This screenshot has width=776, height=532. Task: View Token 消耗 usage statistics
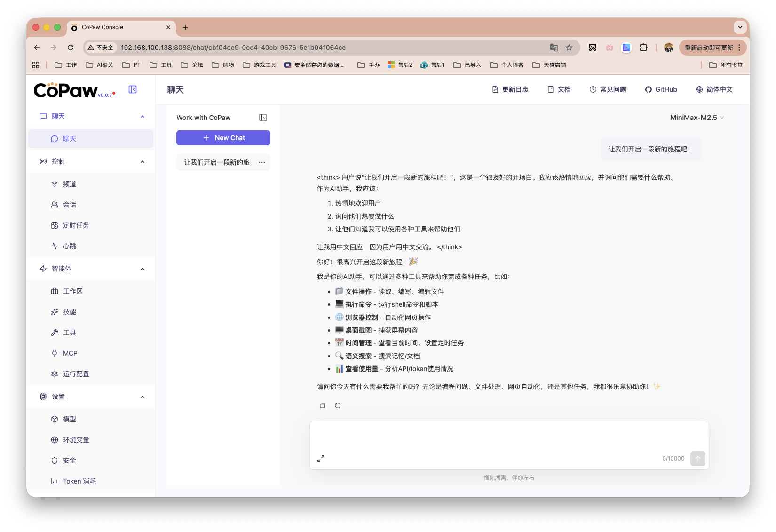coord(79,481)
